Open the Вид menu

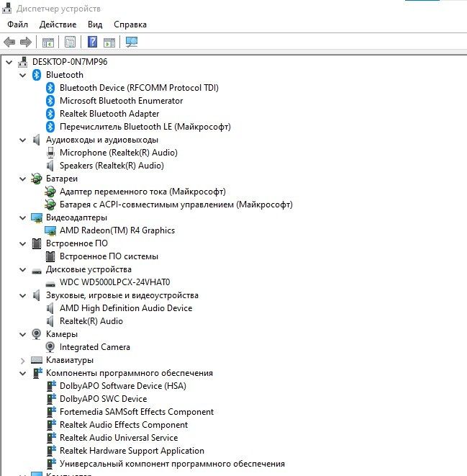pos(95,24)
